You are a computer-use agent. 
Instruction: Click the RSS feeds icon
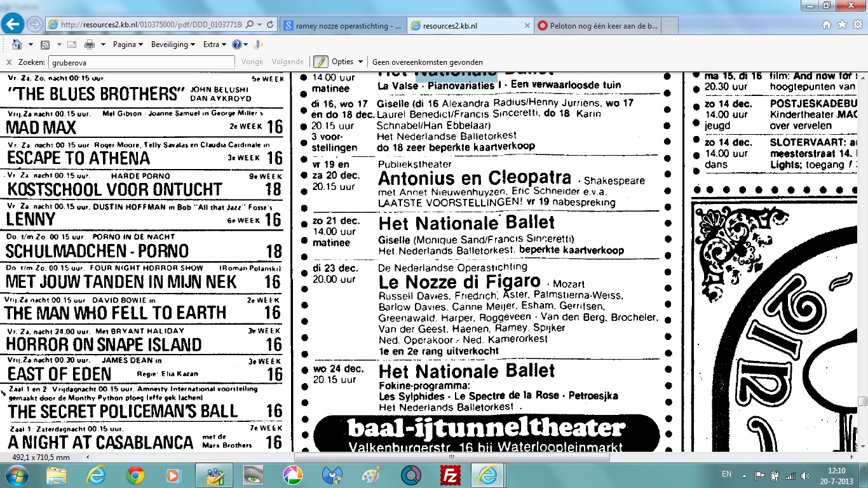click(x=45, y=44)
